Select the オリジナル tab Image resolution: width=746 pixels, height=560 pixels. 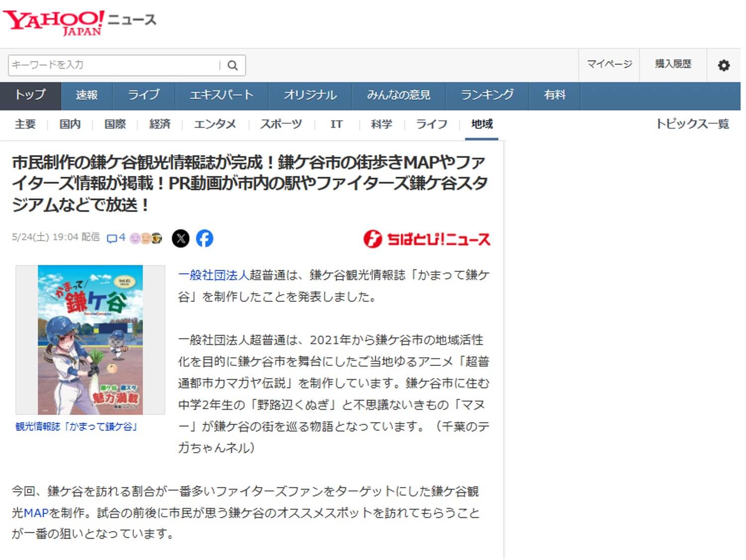(x=310, y=96)
